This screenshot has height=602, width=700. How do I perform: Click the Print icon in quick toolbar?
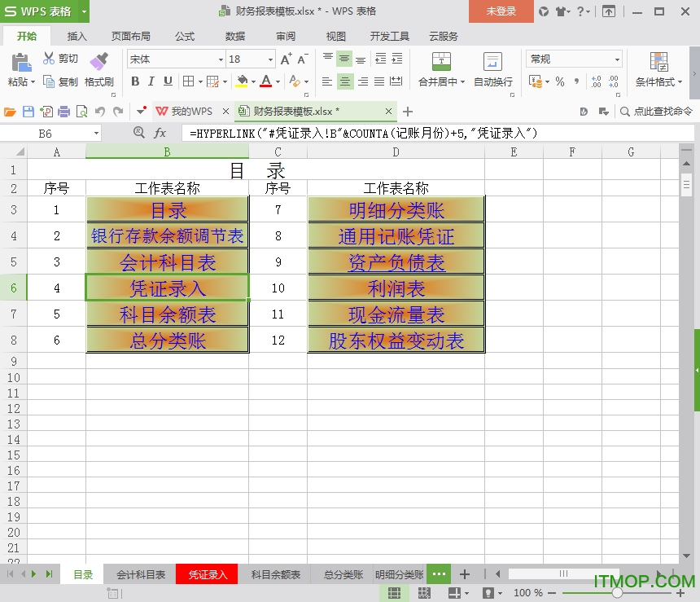tap(63, 112)
